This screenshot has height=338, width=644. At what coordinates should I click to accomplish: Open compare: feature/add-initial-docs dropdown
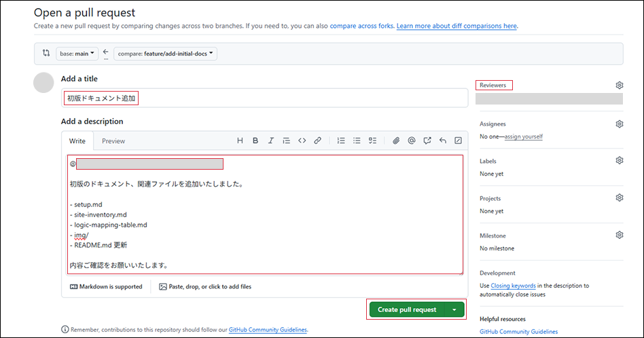click(165, 54)
